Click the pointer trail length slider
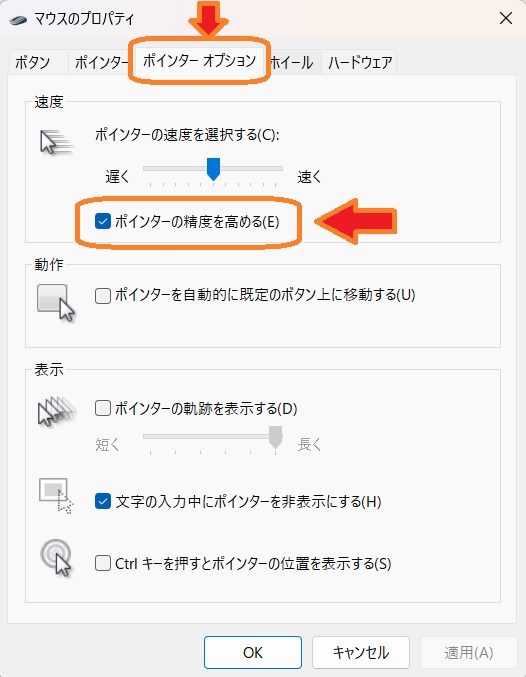This screenshot has height=677, width=526. [x=213, y=437]
